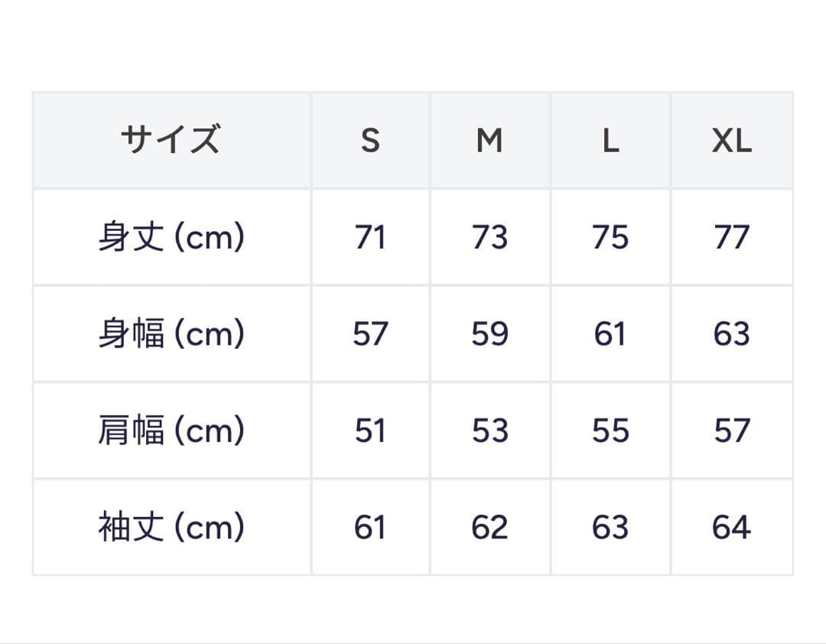This screenshot has height=644, width=826.
Task: Click the L size 肩幅 value 55
Action: (x=610, y=431)
